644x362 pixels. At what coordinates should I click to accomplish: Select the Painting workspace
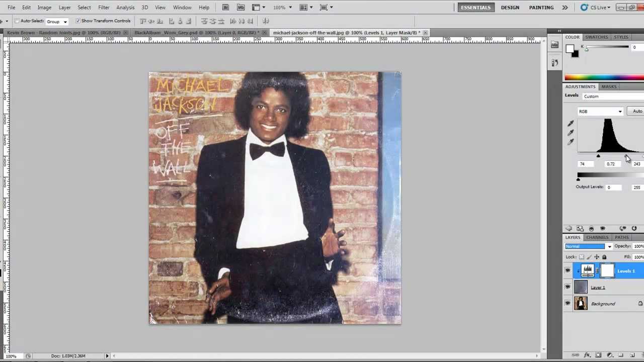(x=541, y=8)
